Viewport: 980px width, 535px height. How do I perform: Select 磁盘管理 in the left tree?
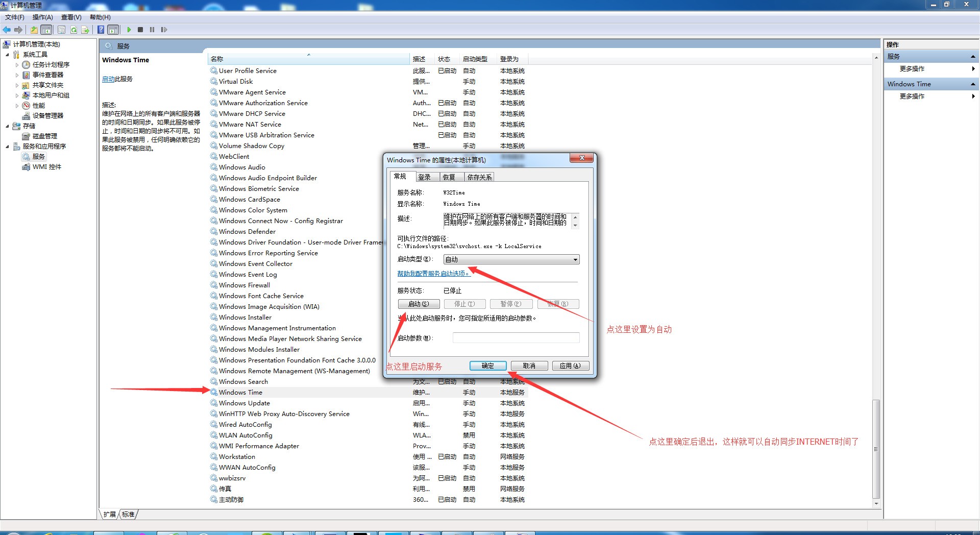pos(44,136)
